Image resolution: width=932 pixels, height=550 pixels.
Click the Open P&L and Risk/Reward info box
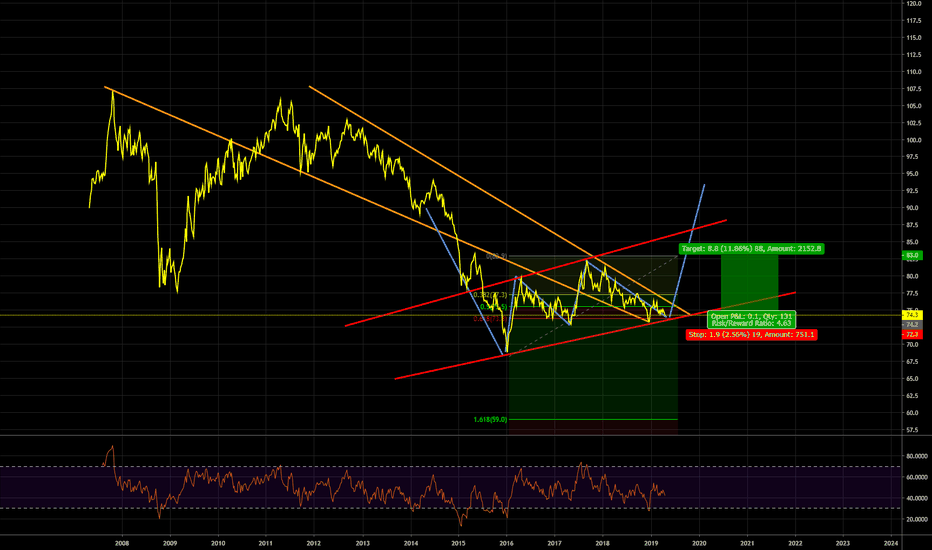click(x=751, y=320)
